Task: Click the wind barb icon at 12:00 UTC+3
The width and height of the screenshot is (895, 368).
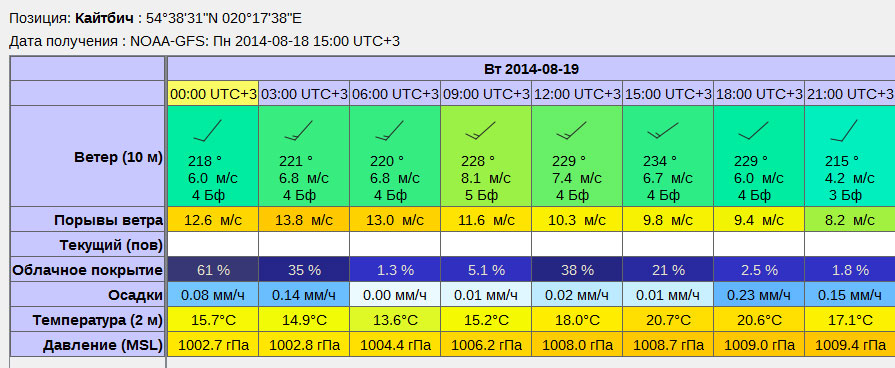Action: (x=571, y=131)
